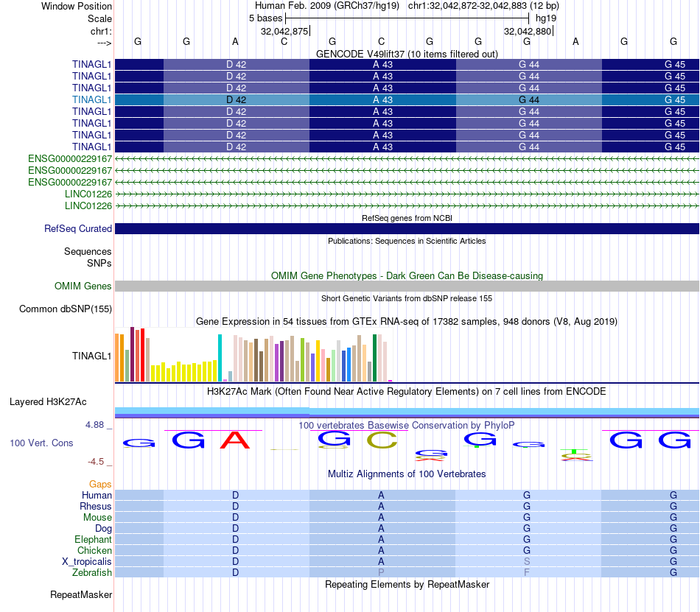This screenshot has height=612, width=700.
Task: Click the solid RefSeq Curated gene bar
Action: (407, 228)
